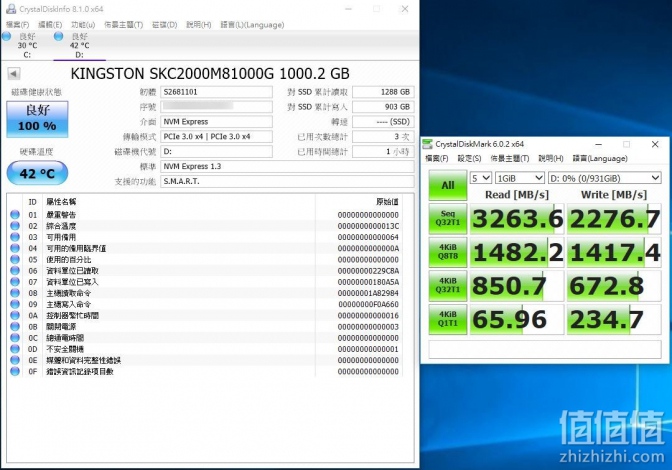This screenshot has height=470, width=672.
Task: Open 檔案(F) menu in CrystalDiskInfo
Action: (x=18, y=25)
